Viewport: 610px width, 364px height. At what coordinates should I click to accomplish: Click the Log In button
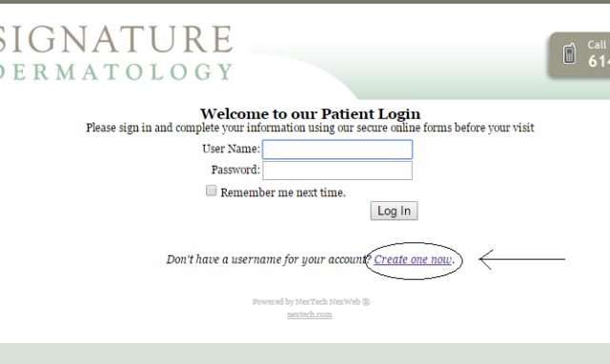(394, 211)
